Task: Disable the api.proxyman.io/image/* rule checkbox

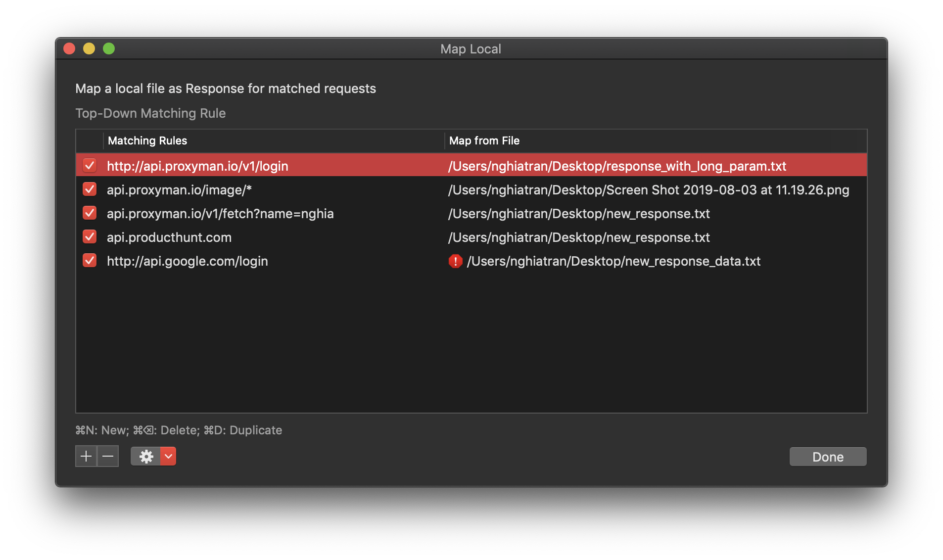Action: pos(90,189)
